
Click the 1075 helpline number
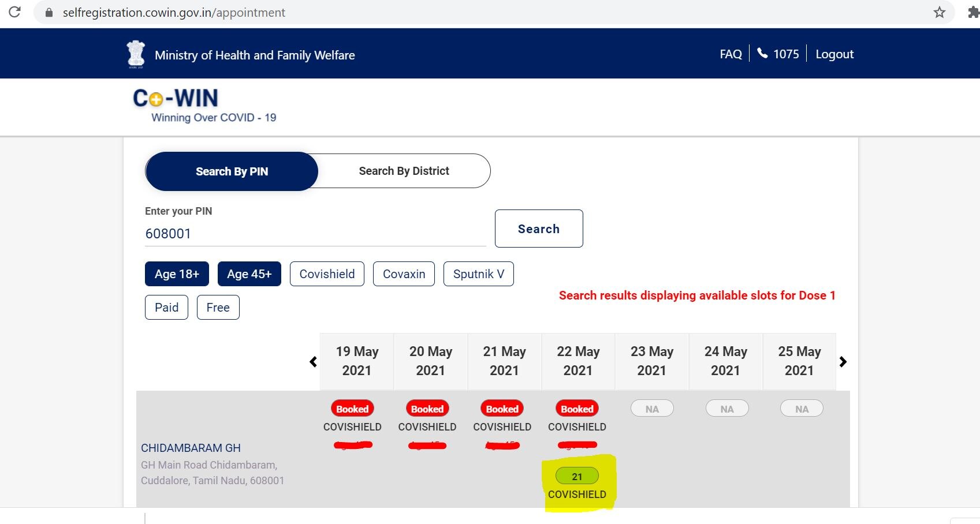coord(786,54)
